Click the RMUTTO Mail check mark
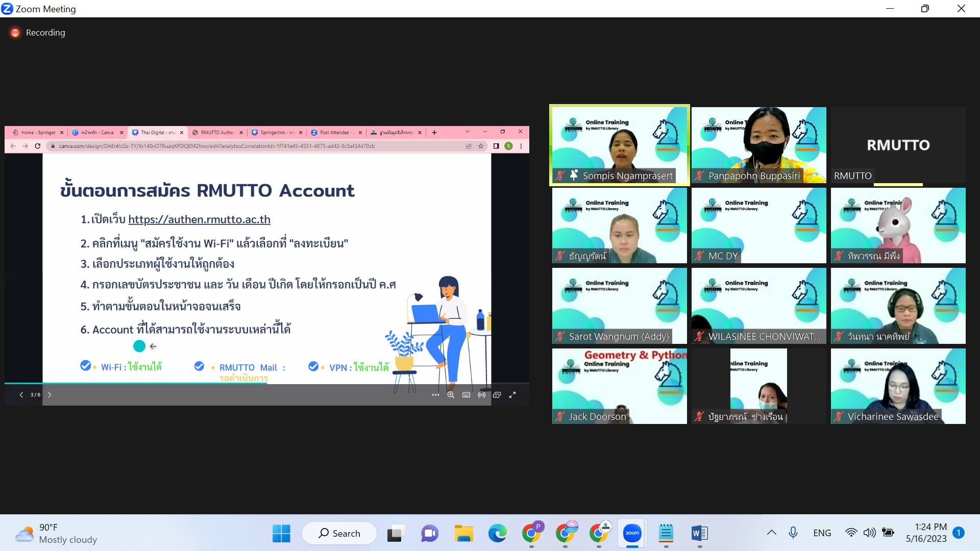Screen dimensions: 980x551 click(200, 366)
